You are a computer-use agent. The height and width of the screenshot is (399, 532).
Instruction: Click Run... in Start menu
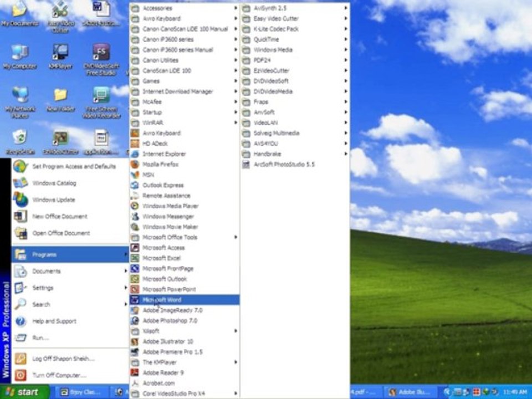[x=70, y=337]
